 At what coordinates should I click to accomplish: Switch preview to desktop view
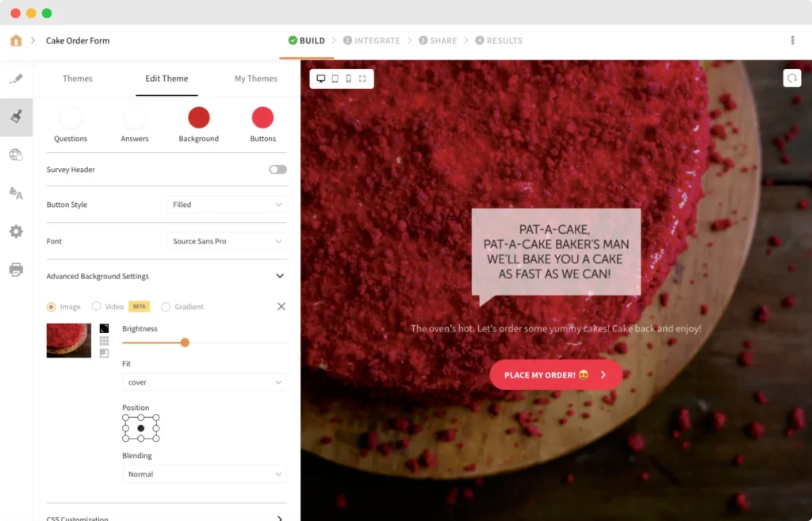point(321,79)
